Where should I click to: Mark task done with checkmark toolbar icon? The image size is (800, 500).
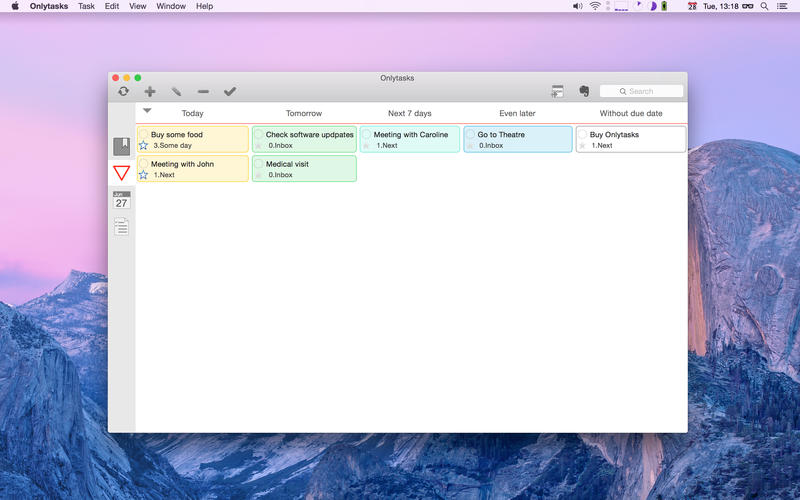230,91
